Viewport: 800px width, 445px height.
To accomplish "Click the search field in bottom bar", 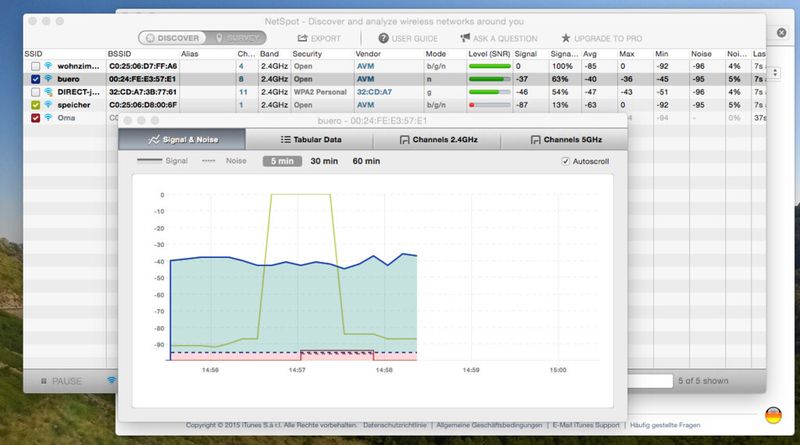I will [x=650, y=381].
